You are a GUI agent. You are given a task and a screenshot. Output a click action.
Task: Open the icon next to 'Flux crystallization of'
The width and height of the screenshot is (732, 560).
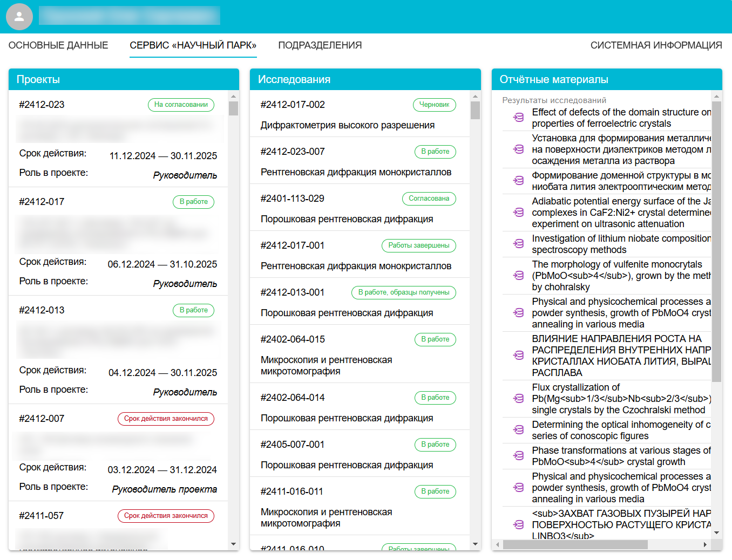tap(518, 398)
